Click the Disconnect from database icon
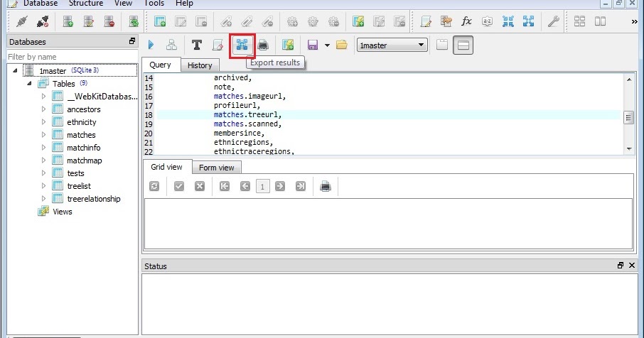644x338 pixels. click(x=43, y=21)
